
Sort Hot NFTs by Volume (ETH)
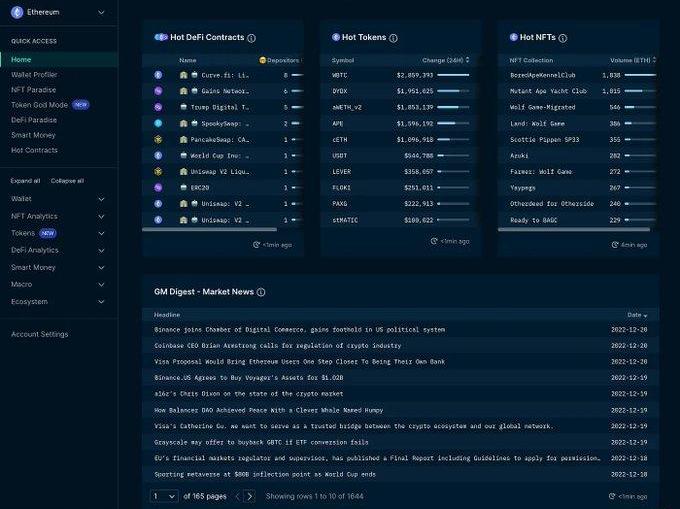[628, 60]
